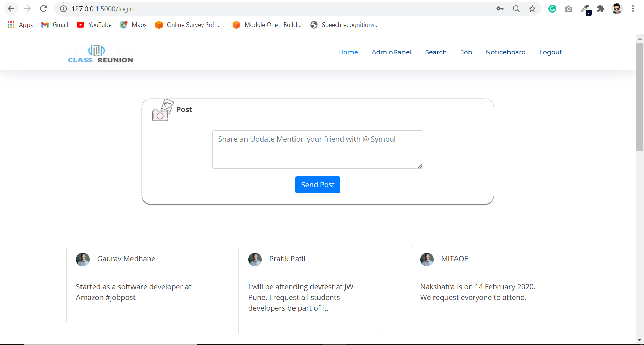Click the name MITAOE
Viewport: 644px width, 345px height.
[x=454, y=259]
